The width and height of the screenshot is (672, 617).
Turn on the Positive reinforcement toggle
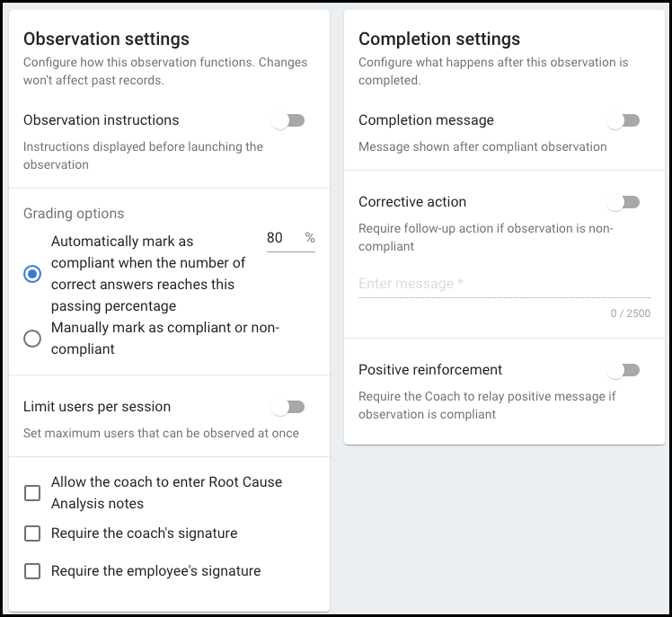(623, 370)
